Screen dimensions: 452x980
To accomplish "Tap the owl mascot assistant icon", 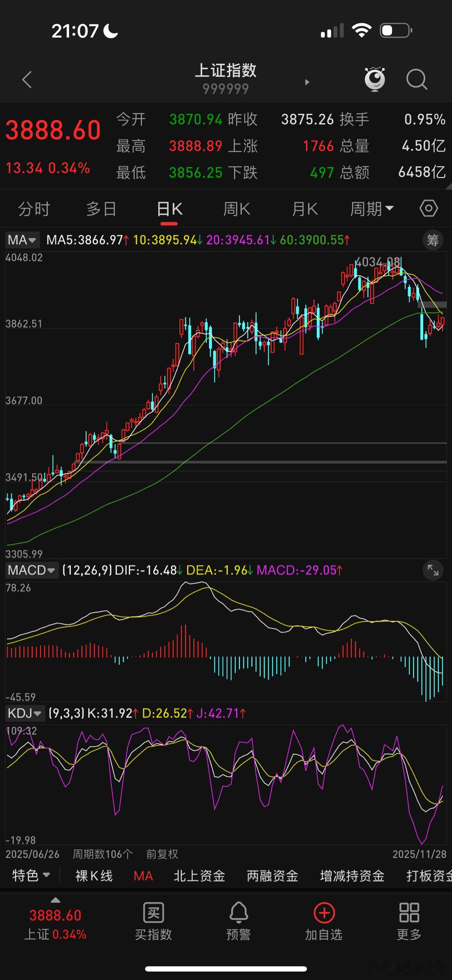I will 375,79.
